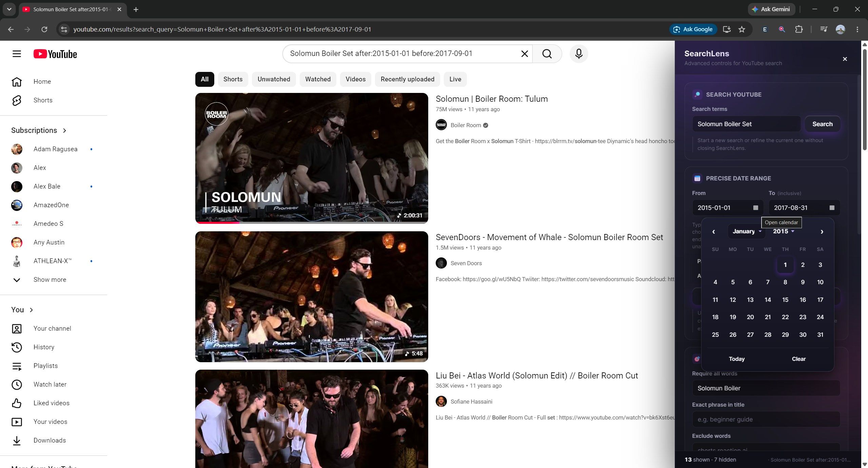Expand the You section chevron
The width and height of the screenshot is (868, 468).
pos(31,310)
